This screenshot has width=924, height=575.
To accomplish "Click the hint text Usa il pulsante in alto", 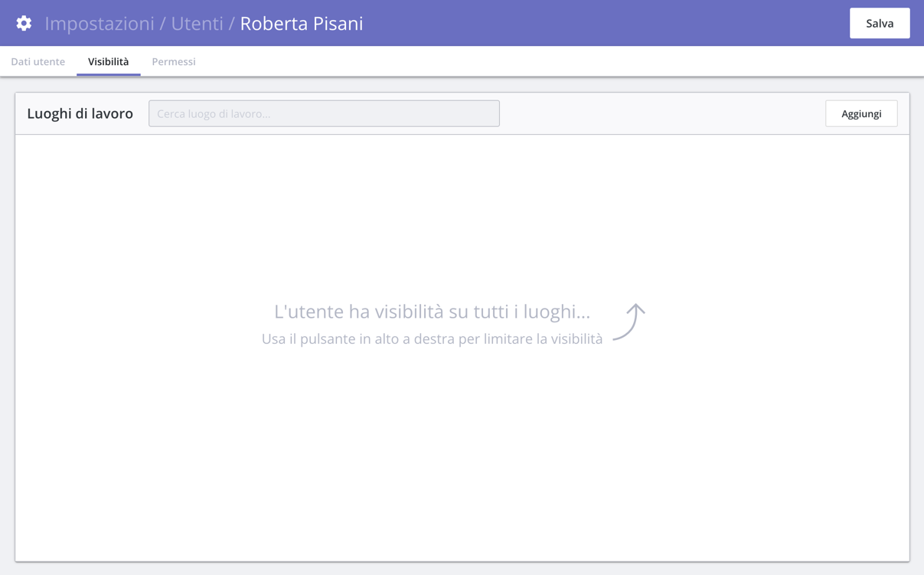I will click(432, 338).
